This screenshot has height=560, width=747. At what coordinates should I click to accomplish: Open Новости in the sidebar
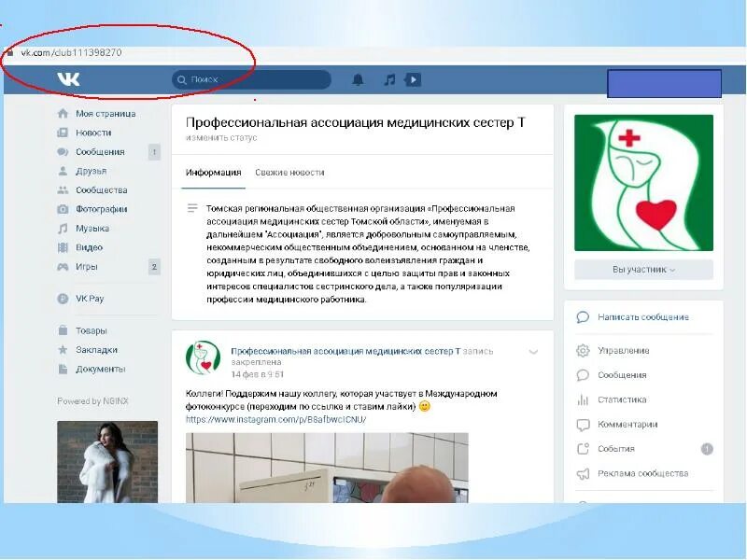coord(93,133)
